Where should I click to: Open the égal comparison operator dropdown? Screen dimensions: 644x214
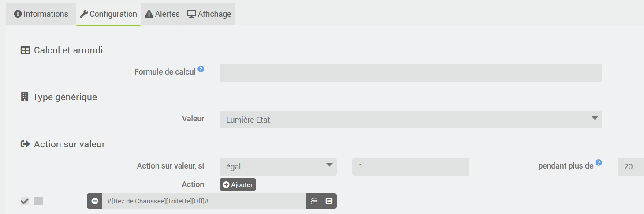click(278, 167)
